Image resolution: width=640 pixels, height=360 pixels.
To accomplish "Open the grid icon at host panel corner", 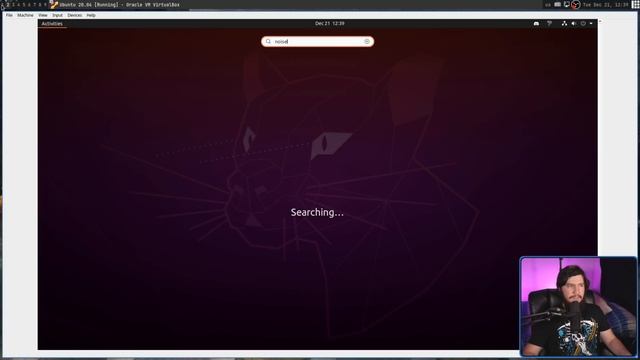I will (x=636, y=4).
